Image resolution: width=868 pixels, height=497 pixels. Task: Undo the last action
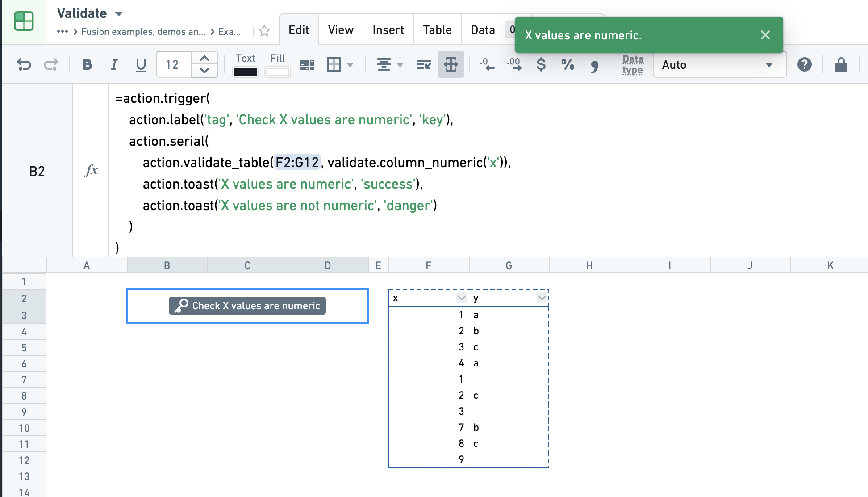tap(24, 65)
